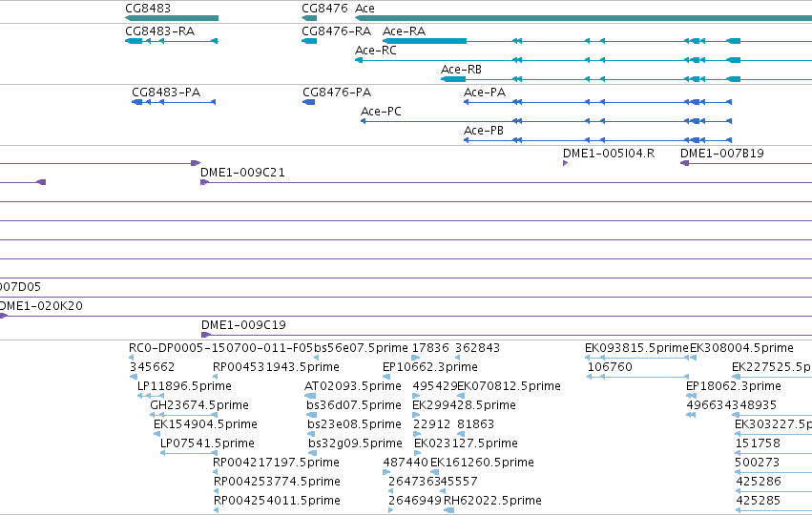Image resolution: width=812 pixels, height=515 pixels.
Task: Click the EK299428.5prime EST label
Action: [464, 405]
